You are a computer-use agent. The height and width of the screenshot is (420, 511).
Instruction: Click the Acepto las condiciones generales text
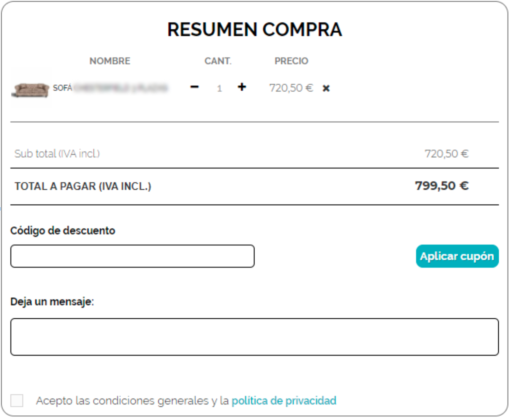tap(132, 400)
